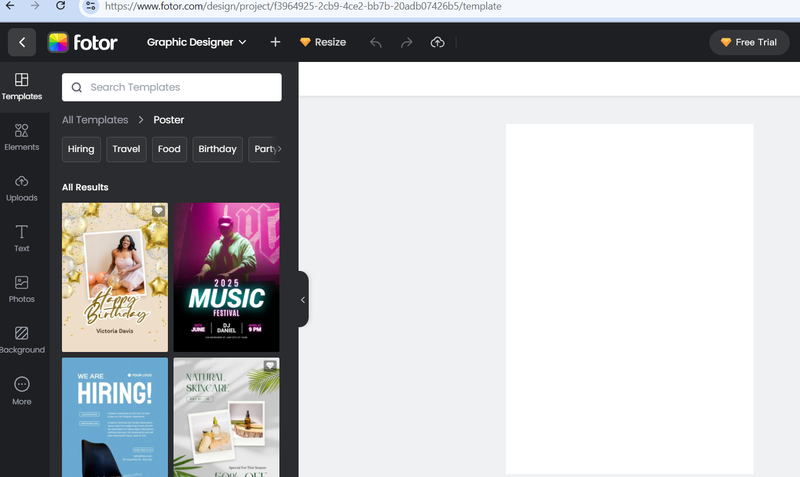Collapse the templates side panel
The width and height of the screenshot is (800, 477).
[303, 299]
